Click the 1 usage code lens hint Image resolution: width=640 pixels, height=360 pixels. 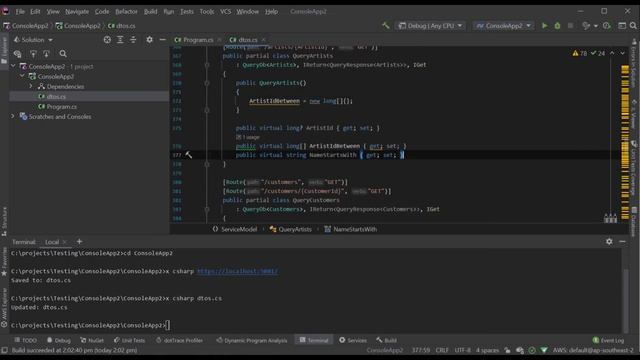tap(248, 137)
